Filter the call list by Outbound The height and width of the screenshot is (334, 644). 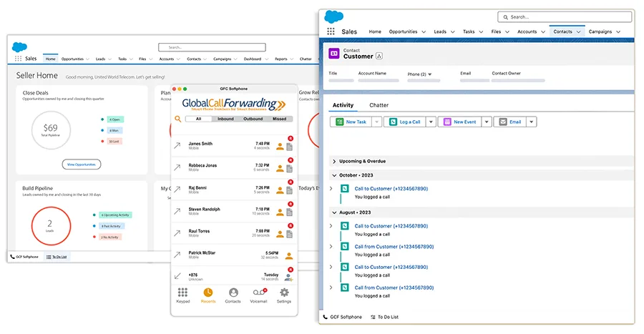[253, 119]
